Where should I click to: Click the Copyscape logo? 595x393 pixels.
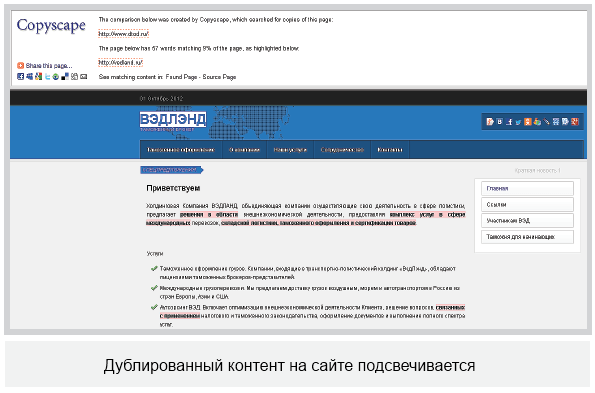point(51,26)
